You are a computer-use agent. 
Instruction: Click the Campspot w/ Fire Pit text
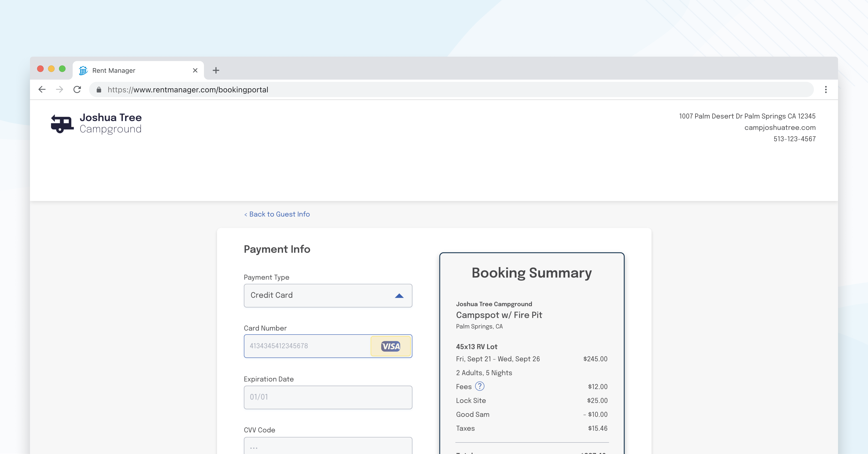click(499, 315)
